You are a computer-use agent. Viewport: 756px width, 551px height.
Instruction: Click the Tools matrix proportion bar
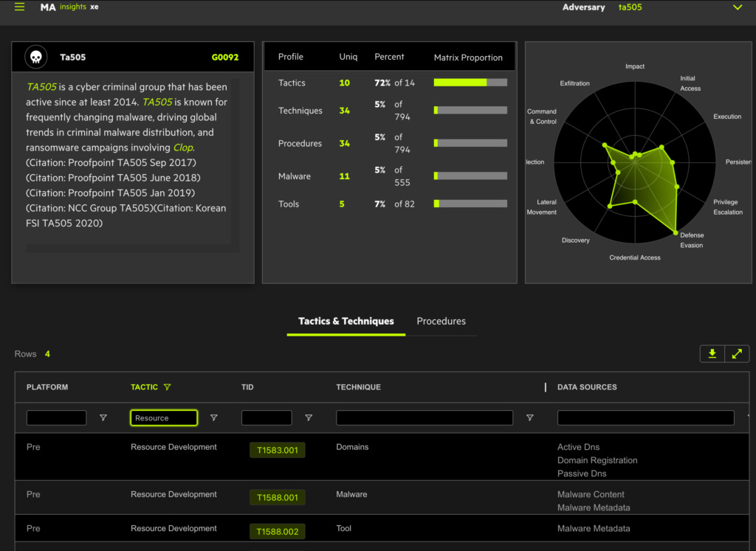[x=470, y=204]
